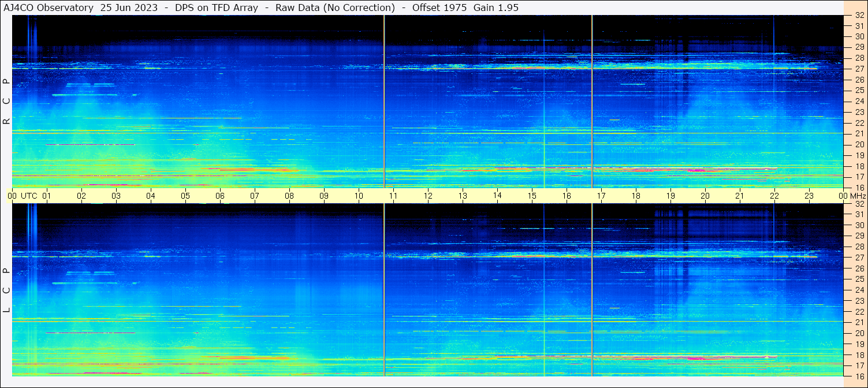Image resolution: width=868 pixels, height=388 pixels.
Task: Click the "07" hour tick on time axis
Action: [255, 196]
